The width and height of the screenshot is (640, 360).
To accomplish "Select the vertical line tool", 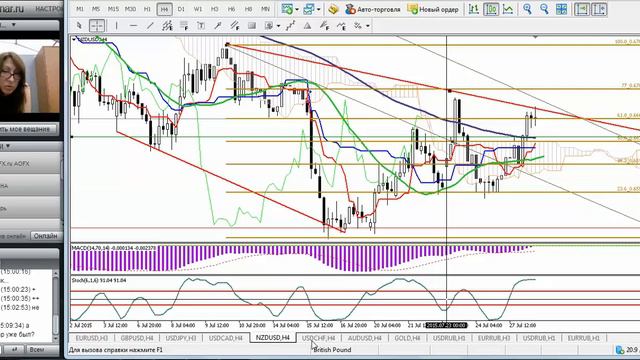I will (x=116, y=26).
